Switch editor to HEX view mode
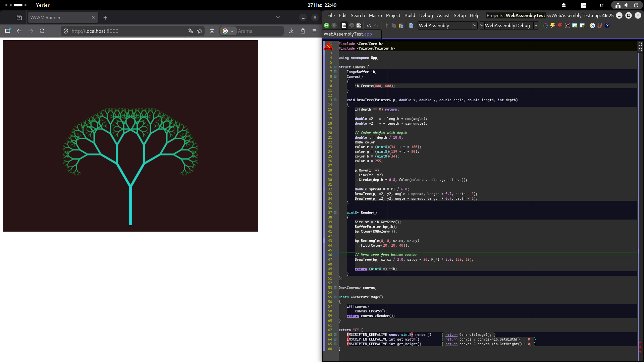 [359, 25]
